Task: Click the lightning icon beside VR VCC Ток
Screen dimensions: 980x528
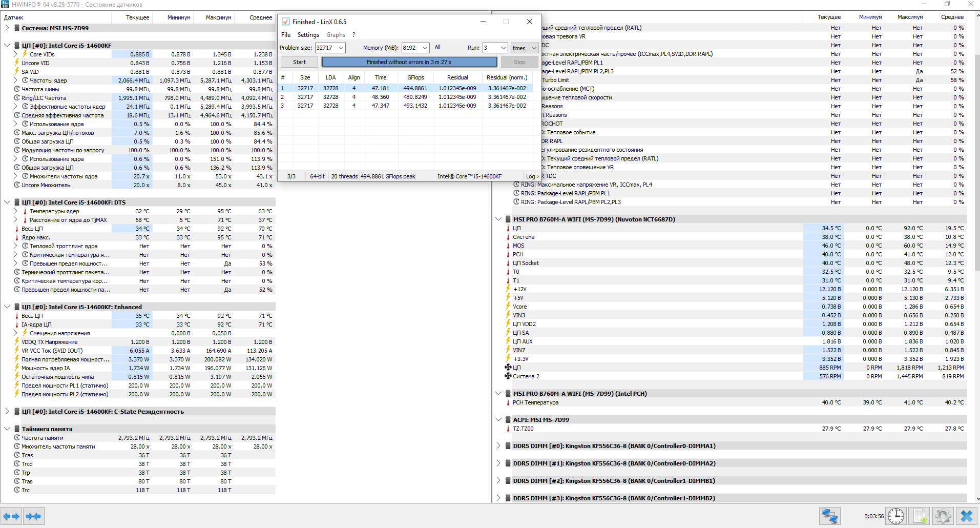Action: (x=17, y=351)
